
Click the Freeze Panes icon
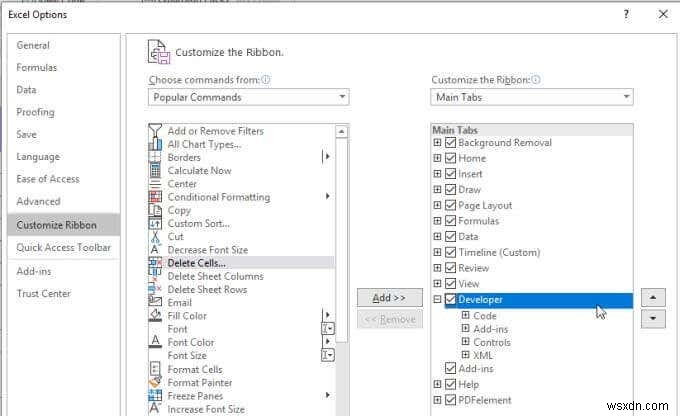(x=155, y=396)
